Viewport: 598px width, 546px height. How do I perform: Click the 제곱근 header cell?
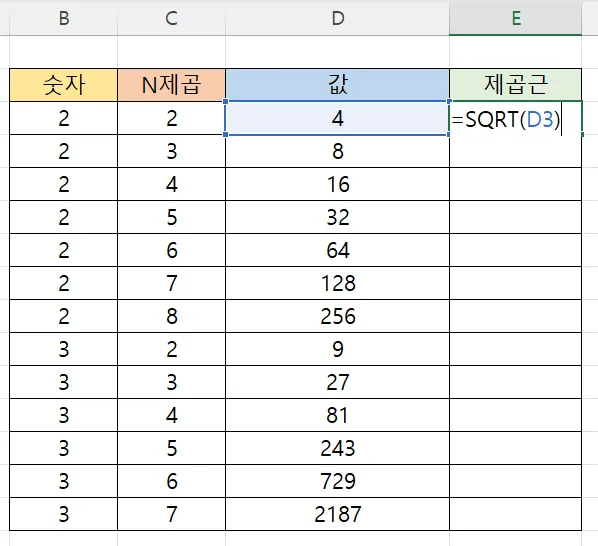pos(516,85)
